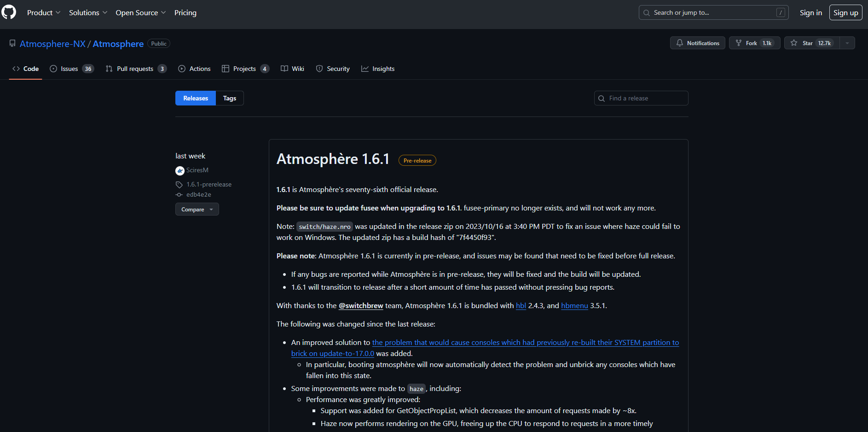Open the Actions tab
This screenshot has width=868, height=432.
coord(194,69)
